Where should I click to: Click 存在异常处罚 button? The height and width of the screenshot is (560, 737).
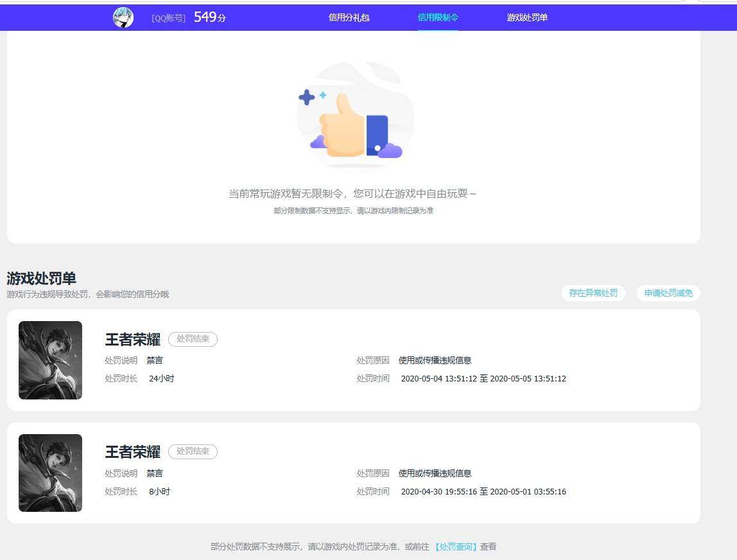pos(593,293)
